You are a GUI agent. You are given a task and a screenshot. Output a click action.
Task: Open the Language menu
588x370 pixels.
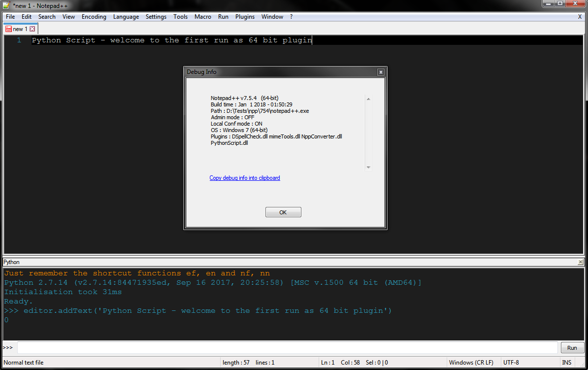tap(126, 17)
